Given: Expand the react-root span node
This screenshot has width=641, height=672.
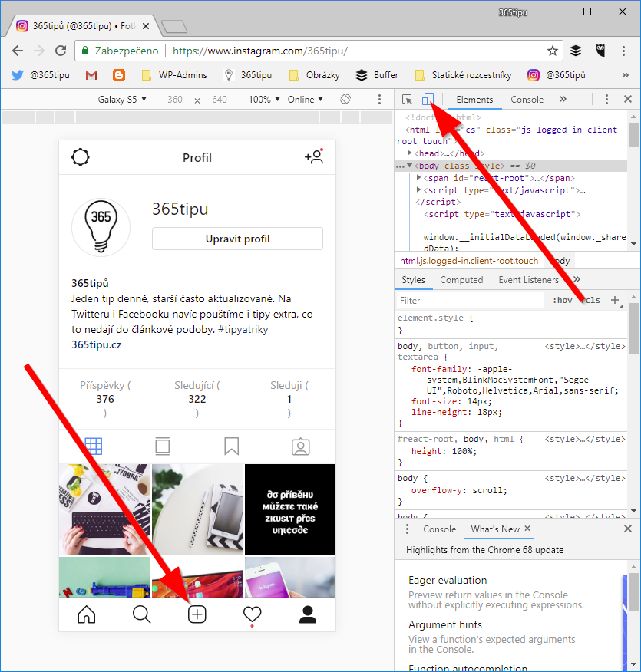Looking at the screenshot, I should tap(419, 177).
